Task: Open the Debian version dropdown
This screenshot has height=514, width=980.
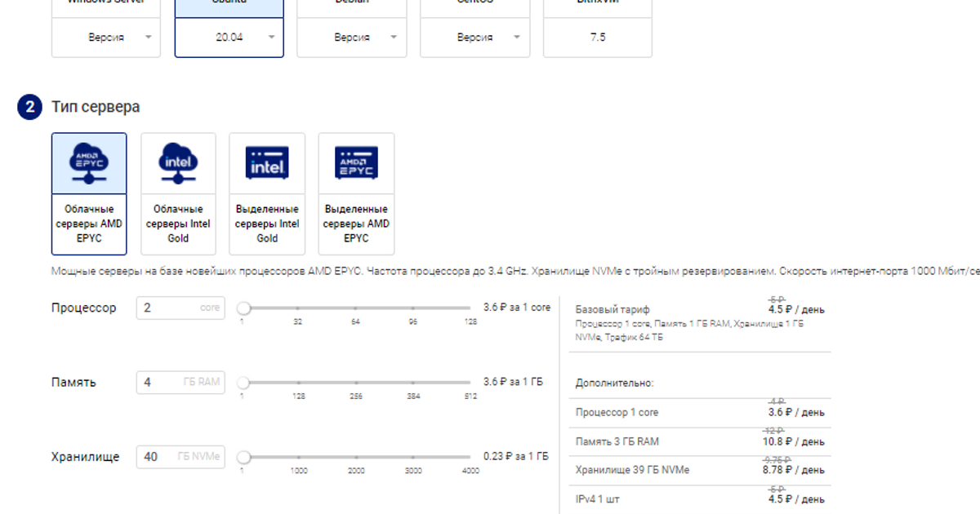Action: [x=352, y=38]
